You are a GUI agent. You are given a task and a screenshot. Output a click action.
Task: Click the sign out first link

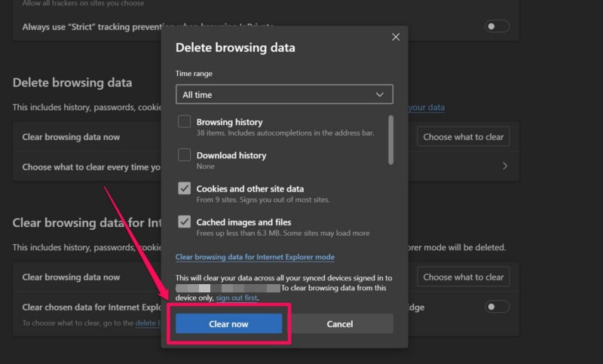237,298
